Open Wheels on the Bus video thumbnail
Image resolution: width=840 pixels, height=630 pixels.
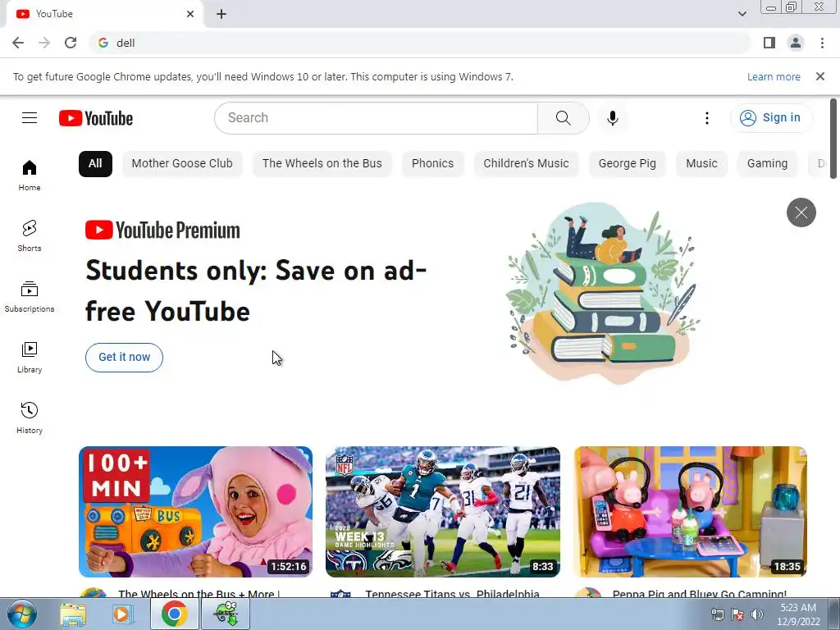point(195,512)
